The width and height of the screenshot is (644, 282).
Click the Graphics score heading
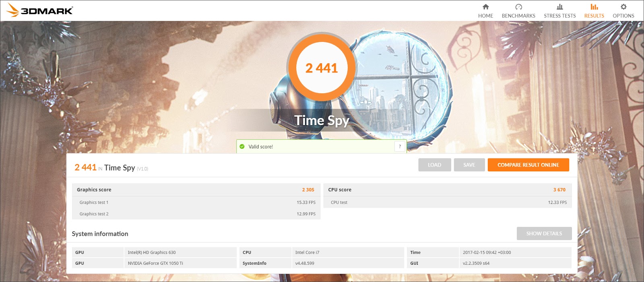point(94,190)
